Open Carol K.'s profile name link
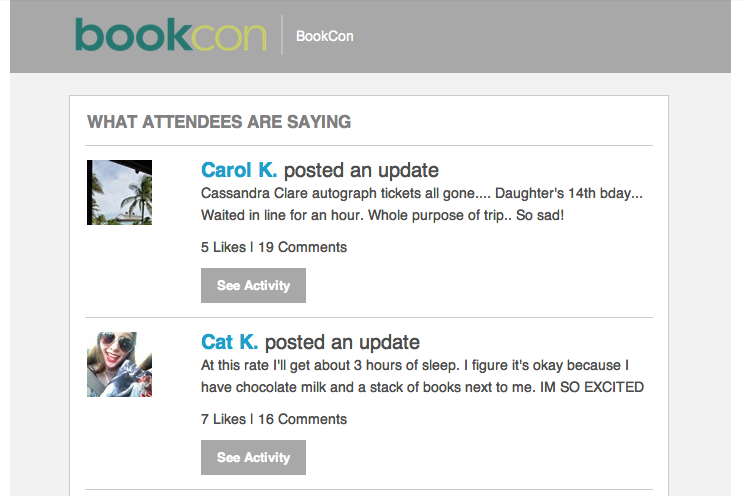Viewport: 746px width, 496px height. [x=238, y=170]
